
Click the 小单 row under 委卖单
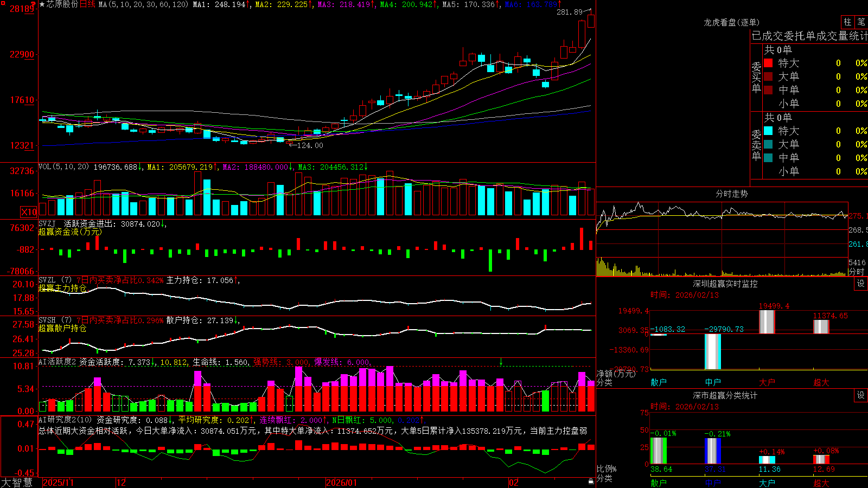coord(815,171)
